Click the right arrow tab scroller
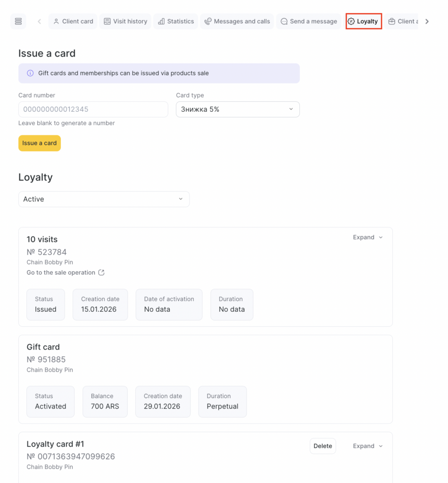 (427, 21)
